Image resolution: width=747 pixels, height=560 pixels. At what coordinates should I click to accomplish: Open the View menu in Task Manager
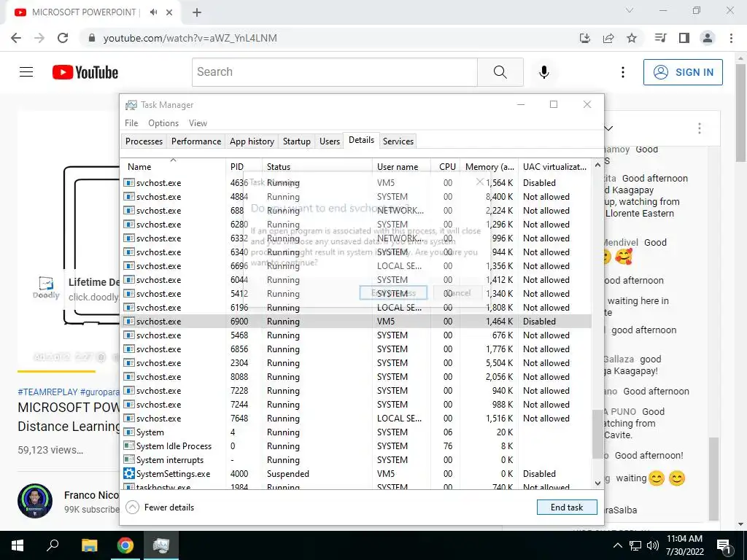point(198,122)
